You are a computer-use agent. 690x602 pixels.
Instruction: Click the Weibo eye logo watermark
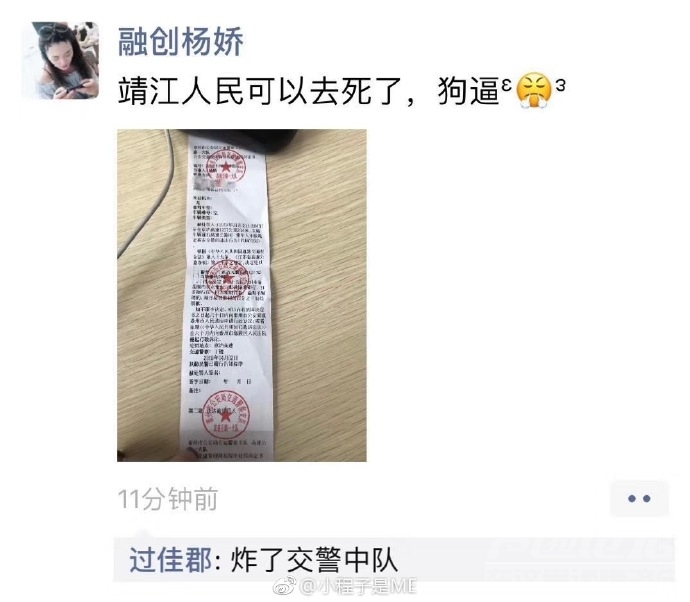pos(286,586)
